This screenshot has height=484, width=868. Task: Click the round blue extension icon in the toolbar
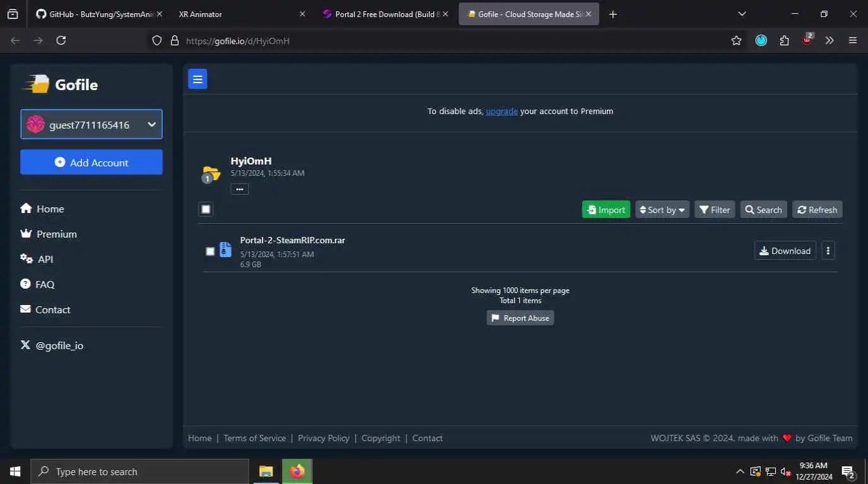761,40
